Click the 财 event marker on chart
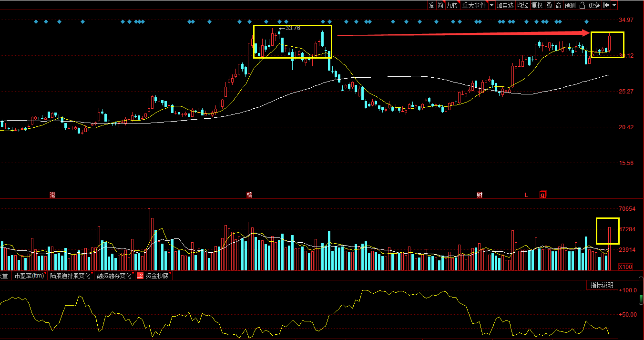This screenshot has height=340, width=644. pos(479,195)
